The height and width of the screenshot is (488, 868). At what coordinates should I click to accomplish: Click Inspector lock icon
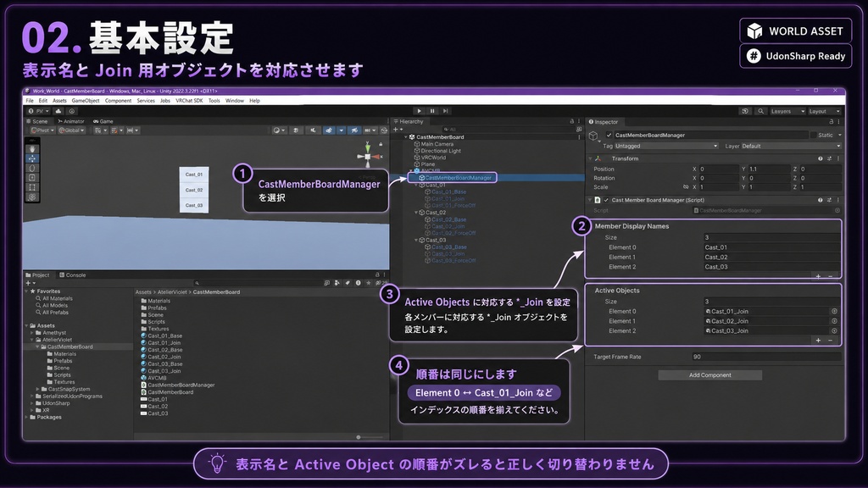tap(831, 122)
